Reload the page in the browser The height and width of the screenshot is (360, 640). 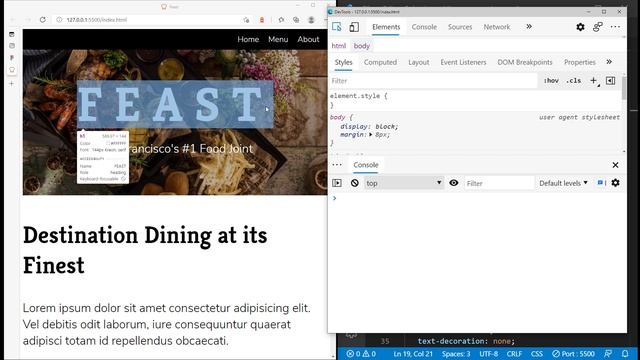[x=42, y=20]
